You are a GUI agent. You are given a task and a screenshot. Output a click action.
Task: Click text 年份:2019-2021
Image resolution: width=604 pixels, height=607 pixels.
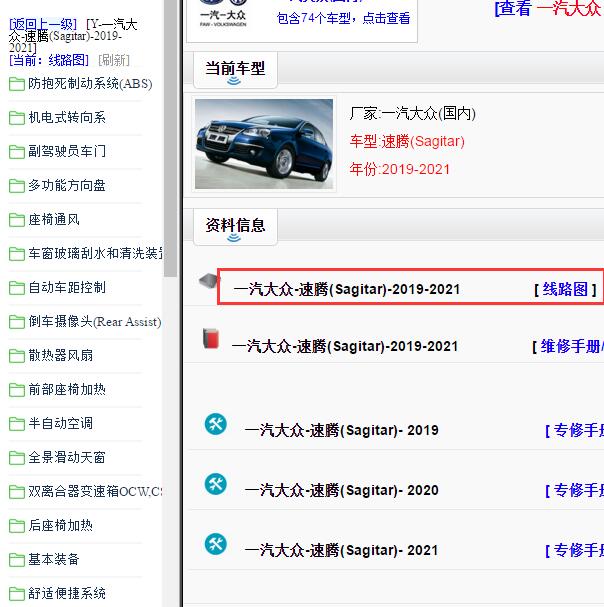click(x=400, y=170)
